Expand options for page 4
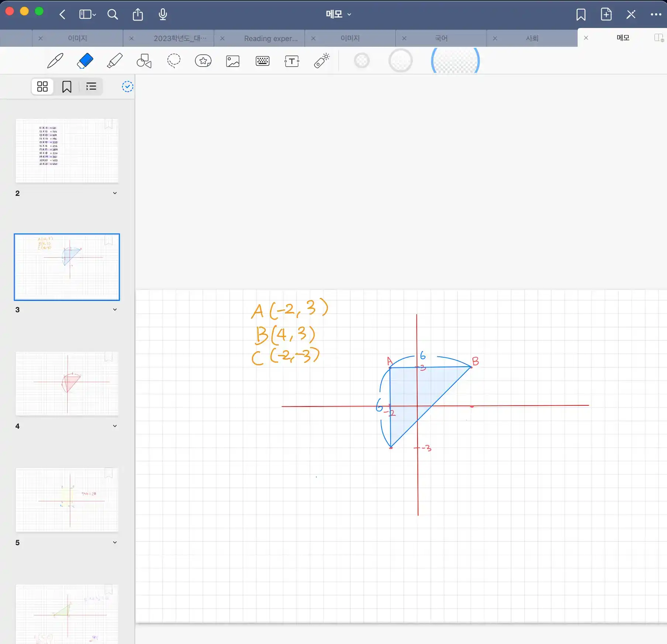This screenshot has width=667, height=644. [115, 426]
